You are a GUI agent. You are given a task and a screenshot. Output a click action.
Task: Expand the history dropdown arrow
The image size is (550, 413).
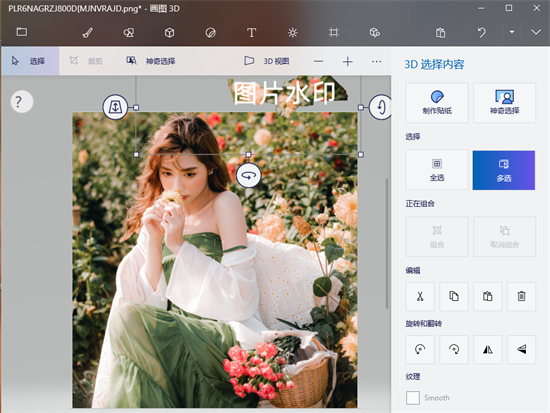[x=512, y=32]
